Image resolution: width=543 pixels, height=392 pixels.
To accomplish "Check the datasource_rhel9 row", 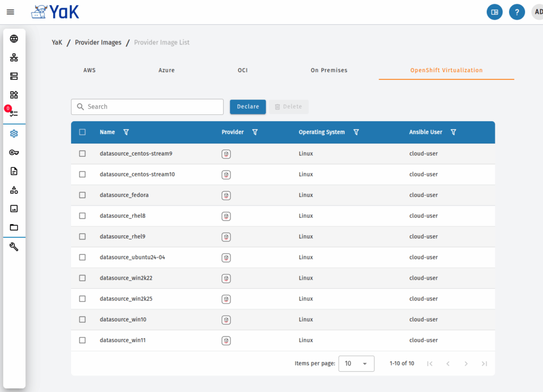I will point(82,237).
